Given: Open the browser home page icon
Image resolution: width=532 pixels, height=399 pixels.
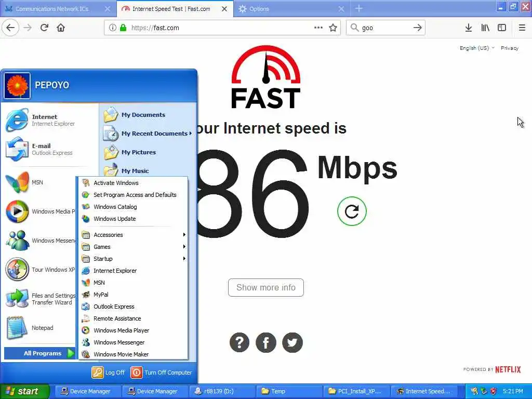Looking at the screenshot, I should 61,28.
